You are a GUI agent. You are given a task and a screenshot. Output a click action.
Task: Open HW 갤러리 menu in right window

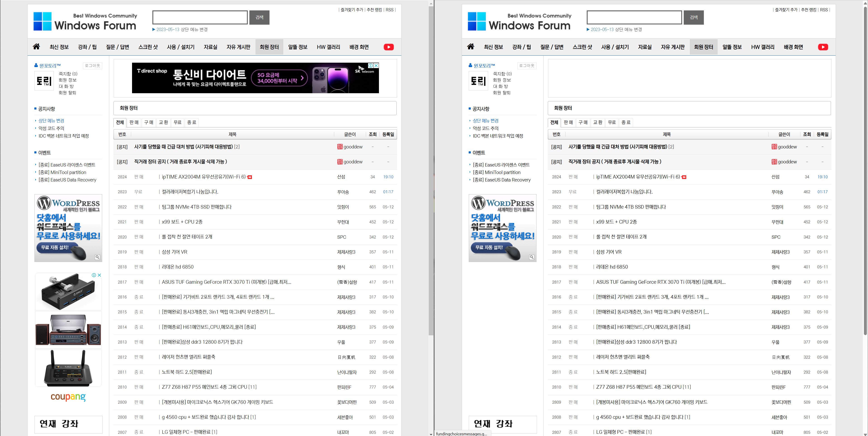763,47
